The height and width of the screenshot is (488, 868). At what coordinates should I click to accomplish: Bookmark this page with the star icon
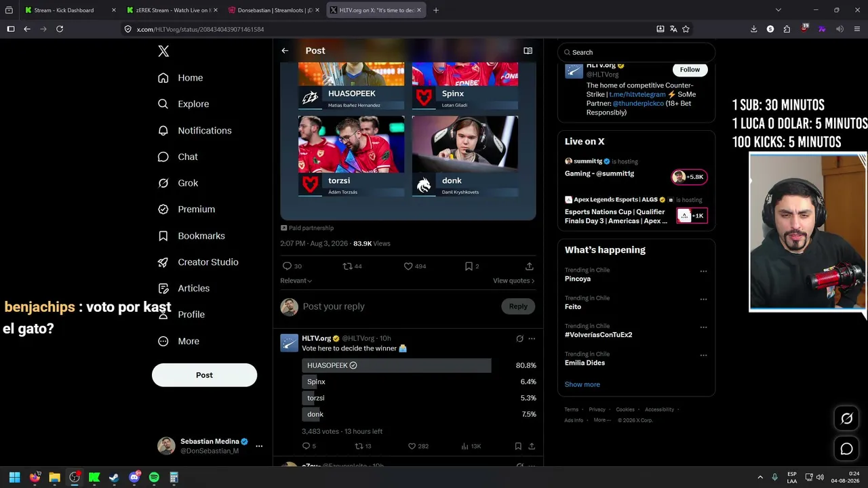[686, 29]
